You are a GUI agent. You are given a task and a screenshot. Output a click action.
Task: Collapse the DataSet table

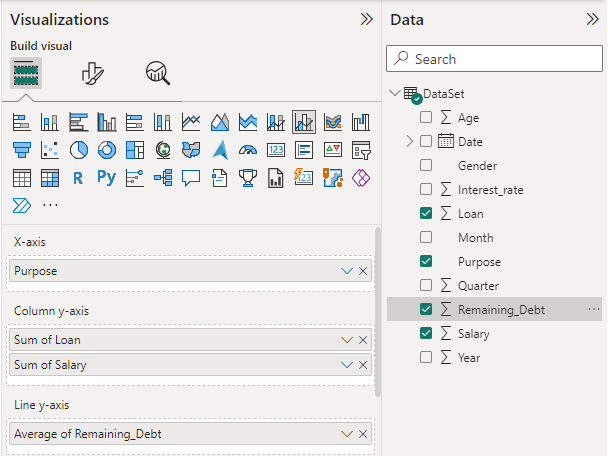pos(395,94)
